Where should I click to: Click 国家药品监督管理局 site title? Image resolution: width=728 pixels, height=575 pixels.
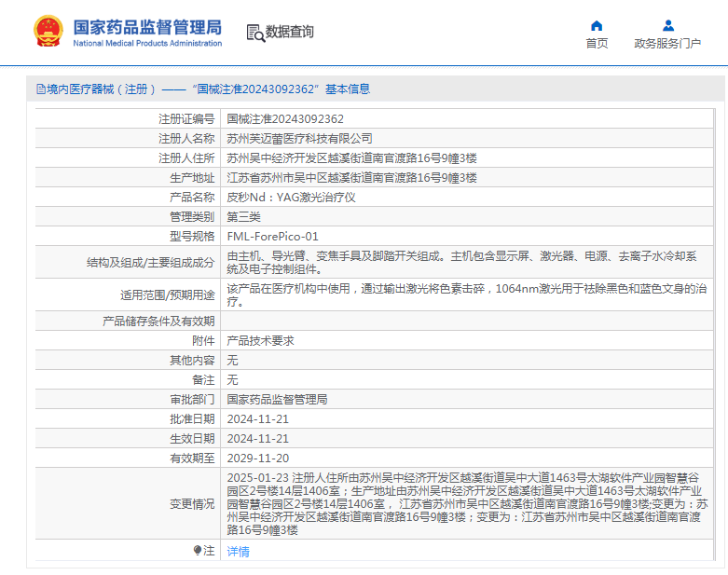point(147,27)
